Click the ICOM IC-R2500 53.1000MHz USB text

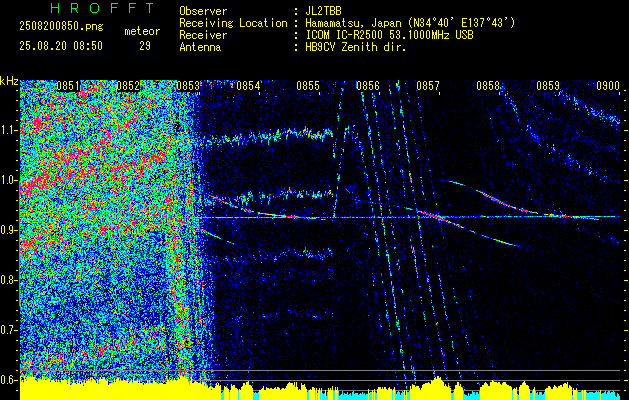tap(389, 35)
